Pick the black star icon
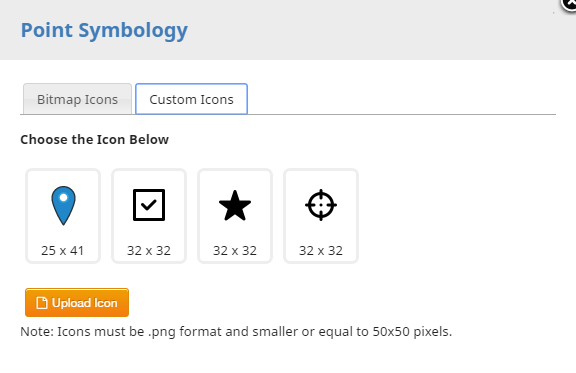 pos(235,205)
